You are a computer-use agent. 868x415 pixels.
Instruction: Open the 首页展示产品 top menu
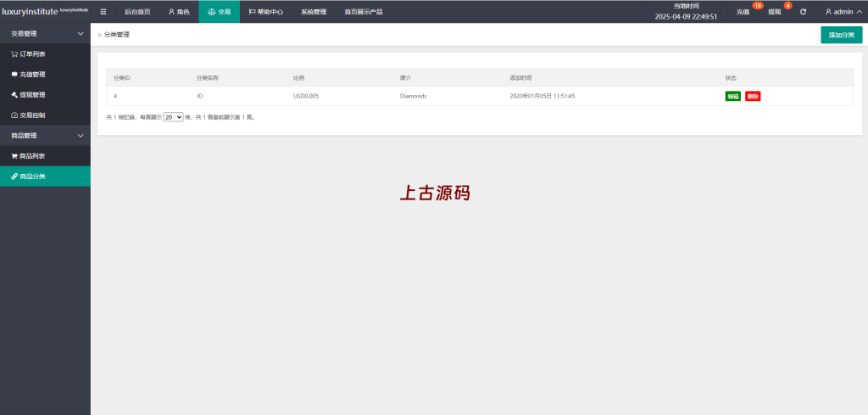coord(363,12)
